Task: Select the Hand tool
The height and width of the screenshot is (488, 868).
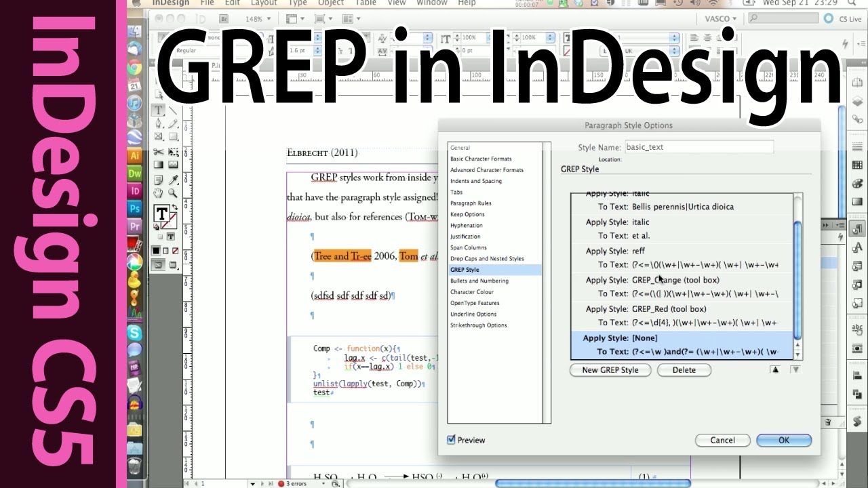Action: tap(158, 193)
